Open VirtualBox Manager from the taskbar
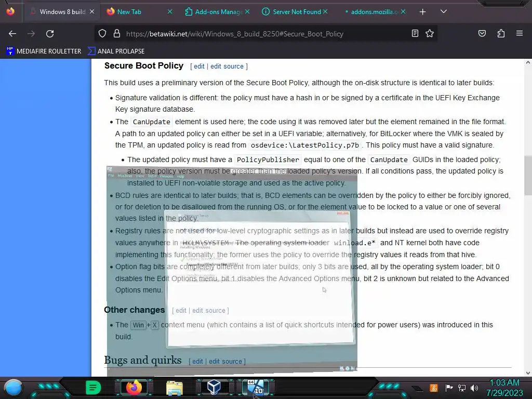 (x=214, y=387)
